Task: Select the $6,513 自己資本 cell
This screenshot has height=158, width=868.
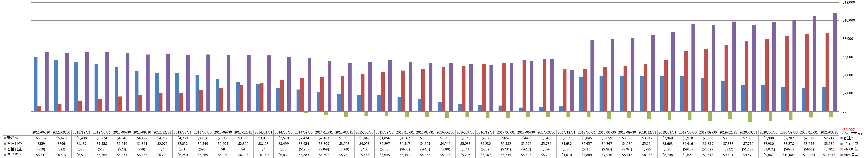Action: click(x=41, y=155)
